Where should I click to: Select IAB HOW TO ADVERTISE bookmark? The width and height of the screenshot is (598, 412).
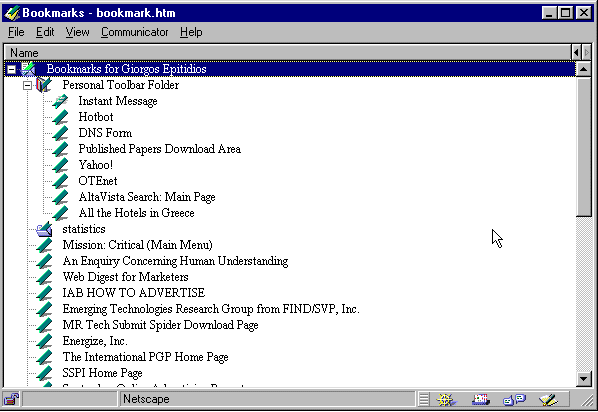(x=133, y=293)
